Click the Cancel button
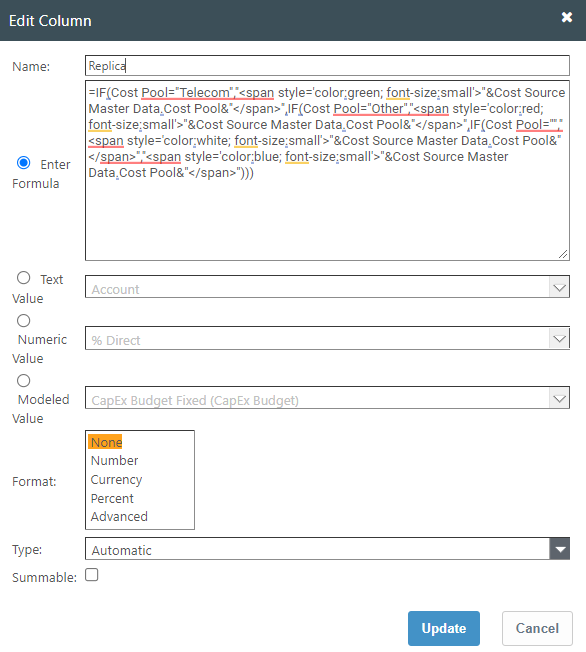The image size is (586, 652). tap(537, 628)
